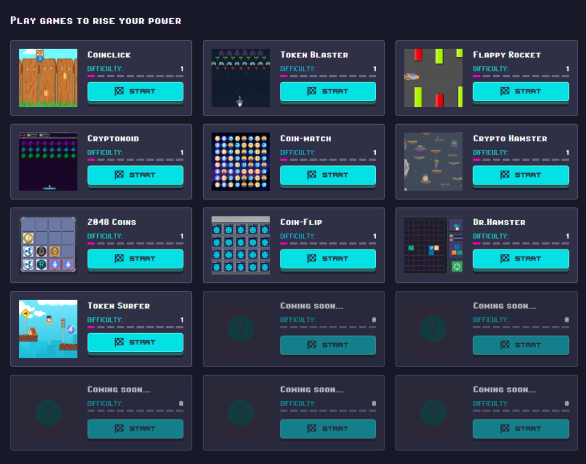The width and height of the screenshot is (586, 464).
Task: Open the Coin-Flip tiles thumbnail
Action: coord(241,245)
